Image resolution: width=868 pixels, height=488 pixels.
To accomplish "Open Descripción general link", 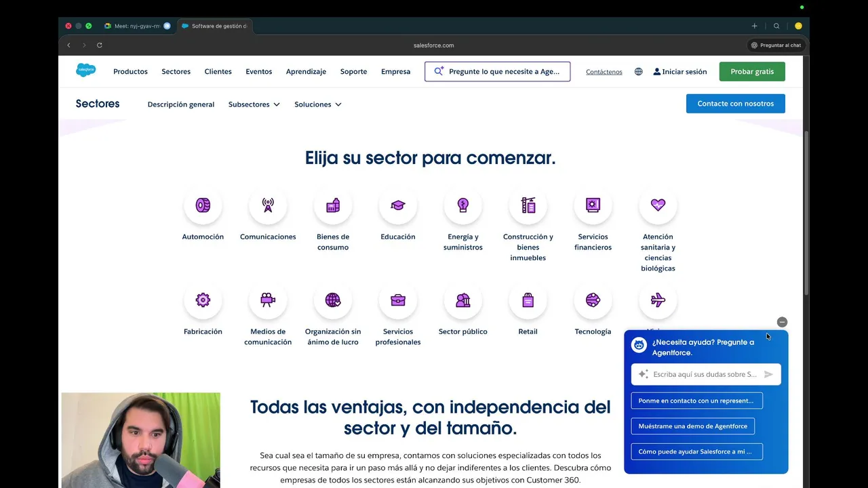I will (180, 104).
